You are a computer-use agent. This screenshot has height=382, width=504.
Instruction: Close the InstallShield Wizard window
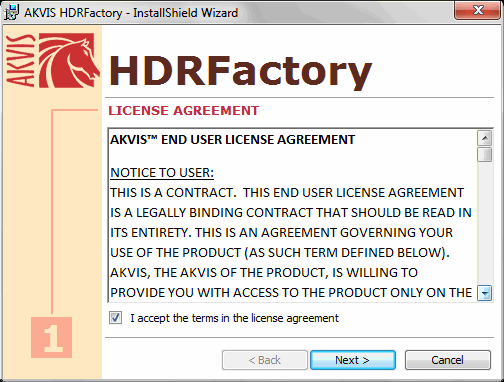(x=478, y=10)
